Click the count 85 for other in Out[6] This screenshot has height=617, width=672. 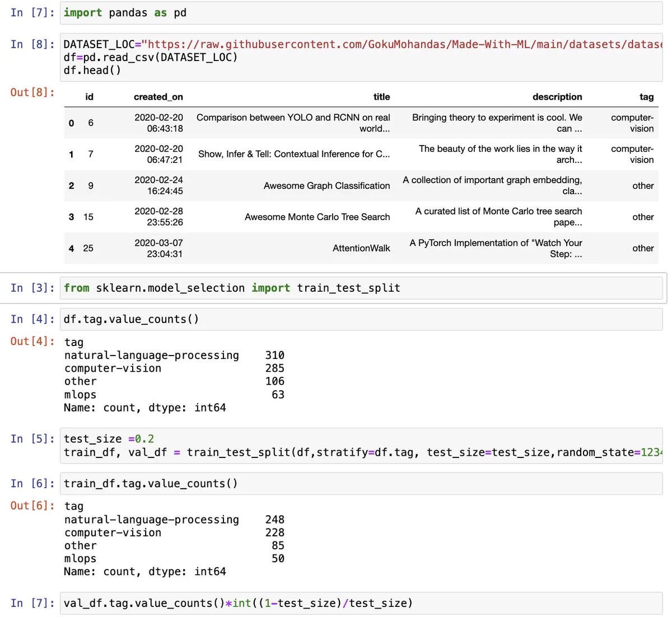pos(278,545)
